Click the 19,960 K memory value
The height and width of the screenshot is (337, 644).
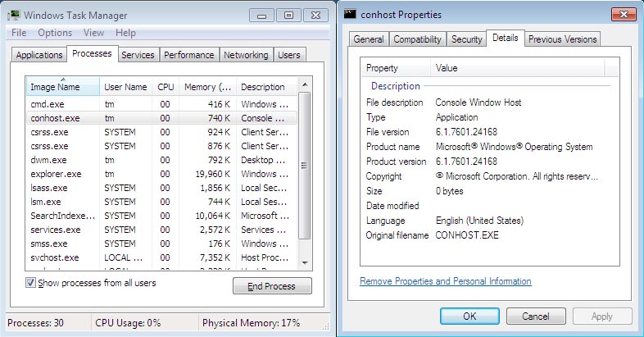point(213,174)
